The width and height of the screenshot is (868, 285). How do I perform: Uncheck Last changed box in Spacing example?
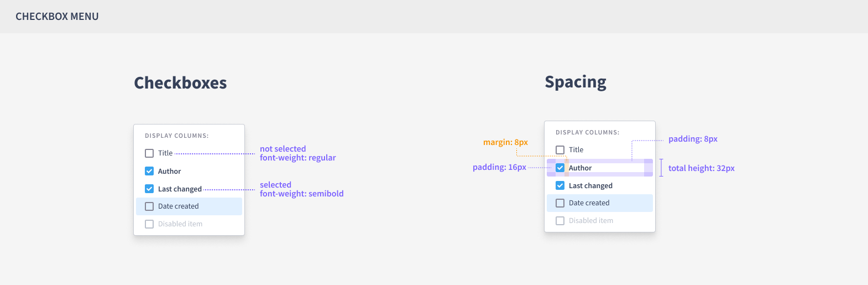(560, 185)
